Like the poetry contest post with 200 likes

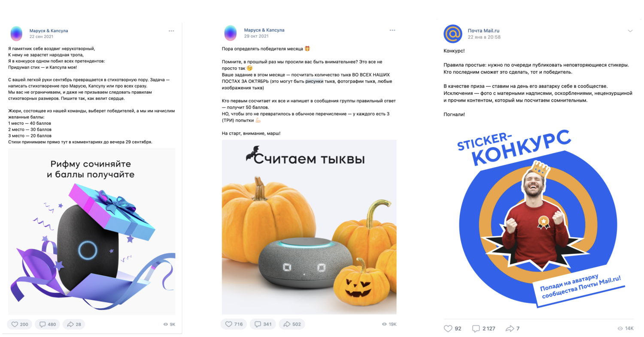(20, 324)
